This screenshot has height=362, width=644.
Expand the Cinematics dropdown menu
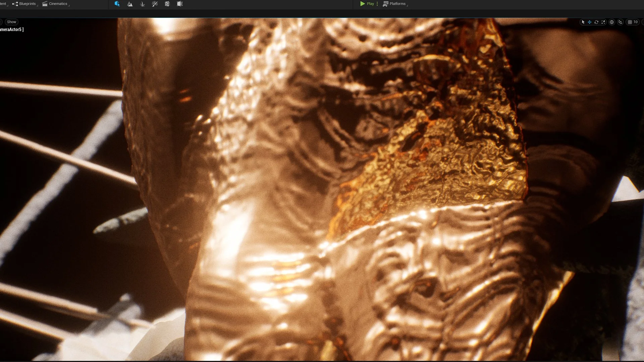coord(56,4)
